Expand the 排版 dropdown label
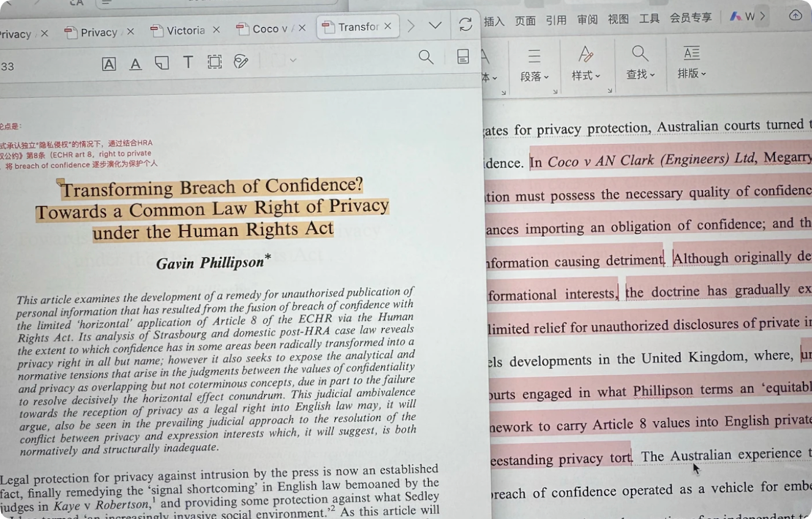This screenshot has width=812, height=519. click(x=692, y=73)
